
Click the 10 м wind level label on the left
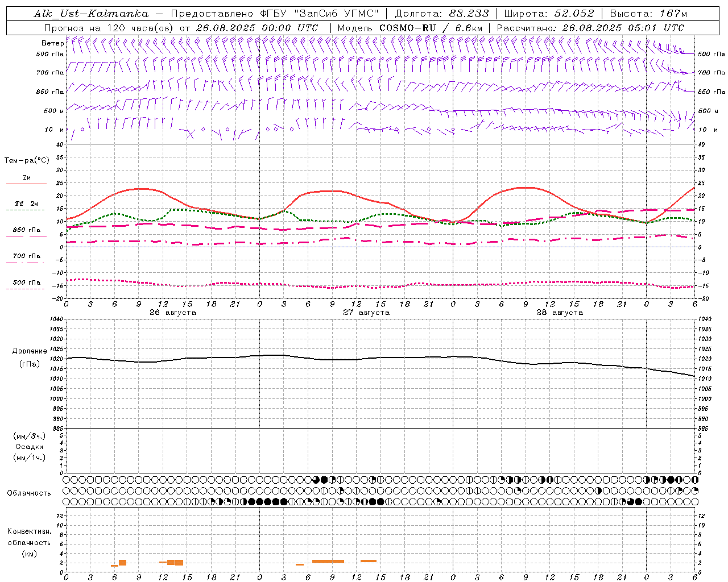tap(55, 130)
